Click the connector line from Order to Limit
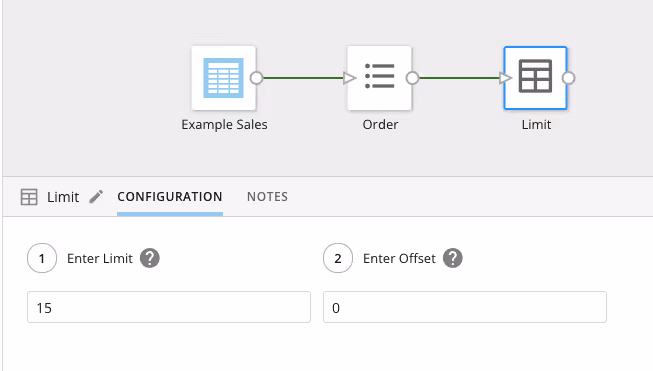The width and height of the screenshot is (653, 371). 459,78
